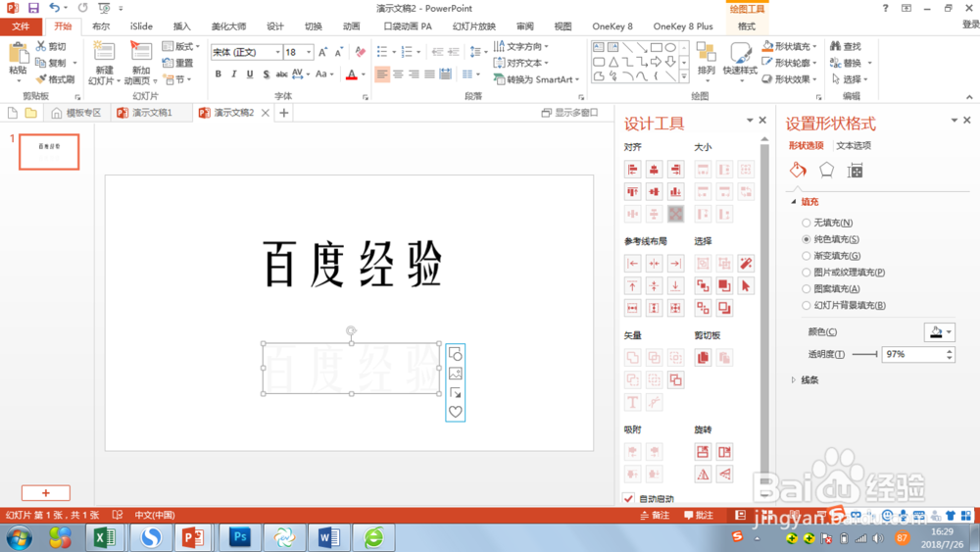
Task: Open Size & Properties icon in format pane
Action: [855, 170]
